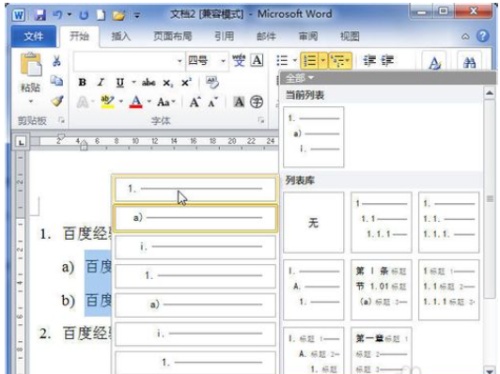
Task: Click the enclosed character icon
Action: [256, 102]
